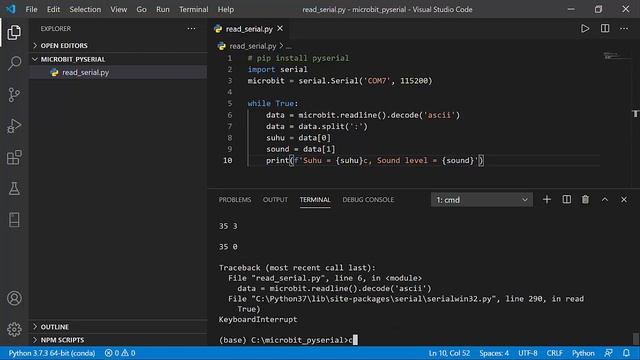Click the read_serial.py breadcrumb item
The width and height of the screenshot is (640, 360).
tap(253, 46)
